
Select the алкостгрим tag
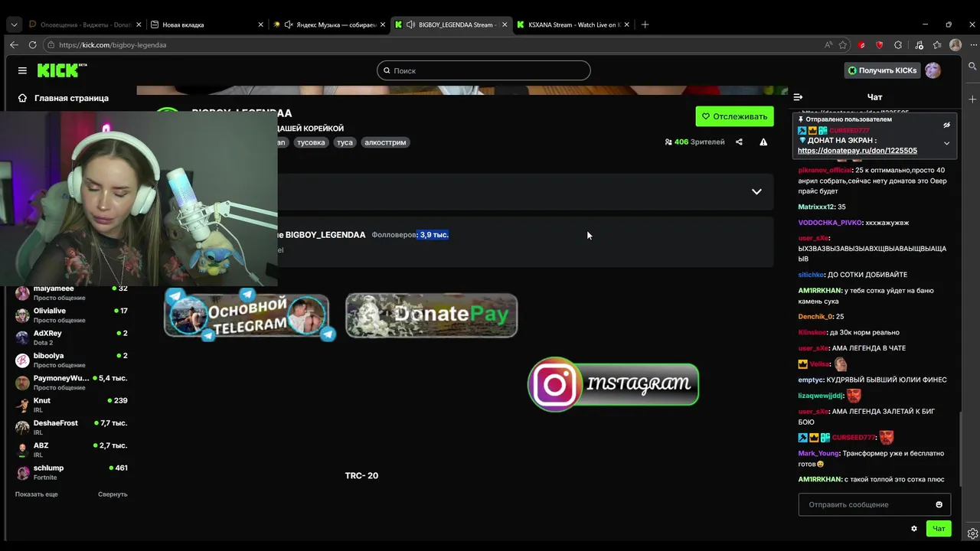point(385,142)
